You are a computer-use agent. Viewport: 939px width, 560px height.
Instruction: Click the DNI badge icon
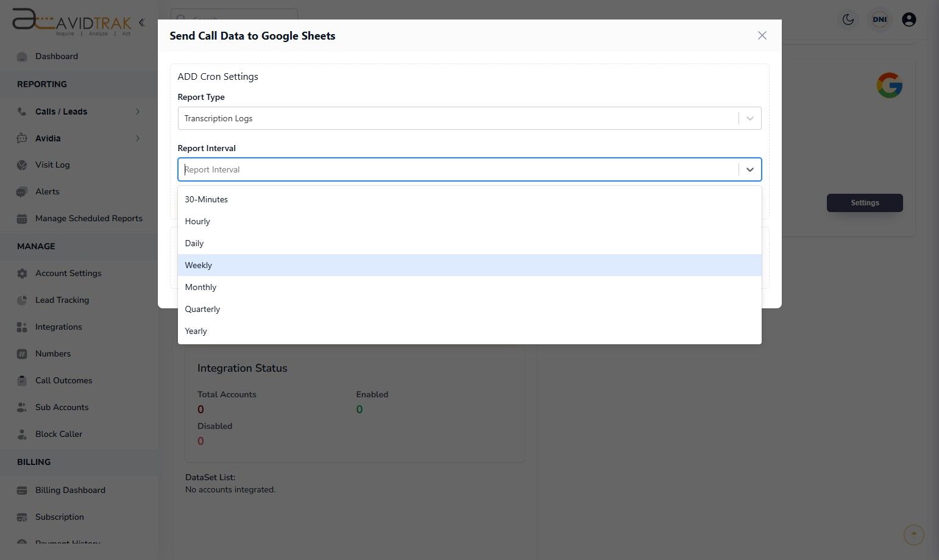pos(879,19)
